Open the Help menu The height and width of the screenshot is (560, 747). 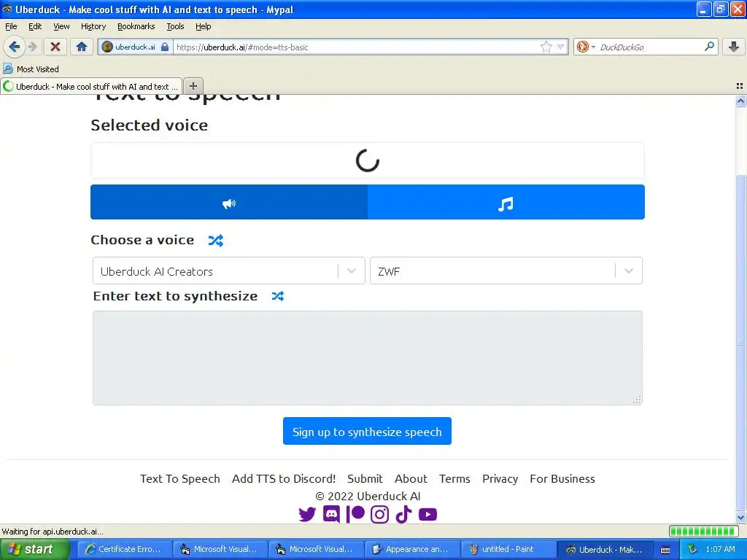[x=203, y=26]
